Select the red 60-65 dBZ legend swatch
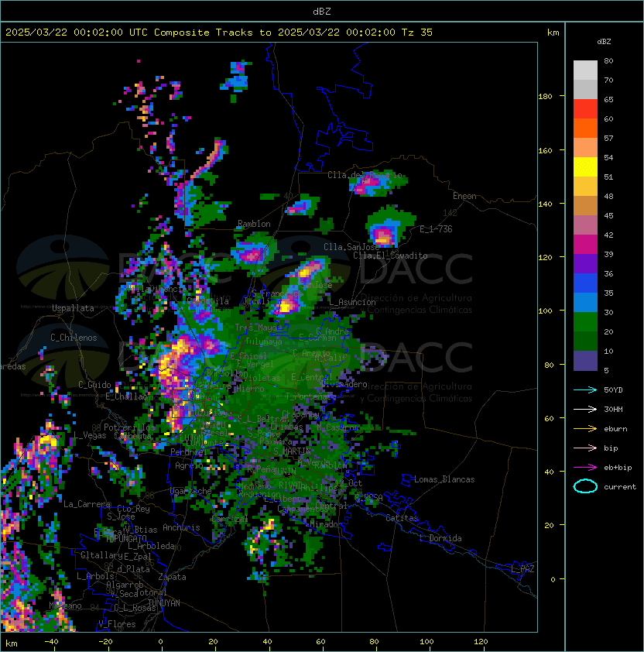The image size is (644, 652). [585, 109]
